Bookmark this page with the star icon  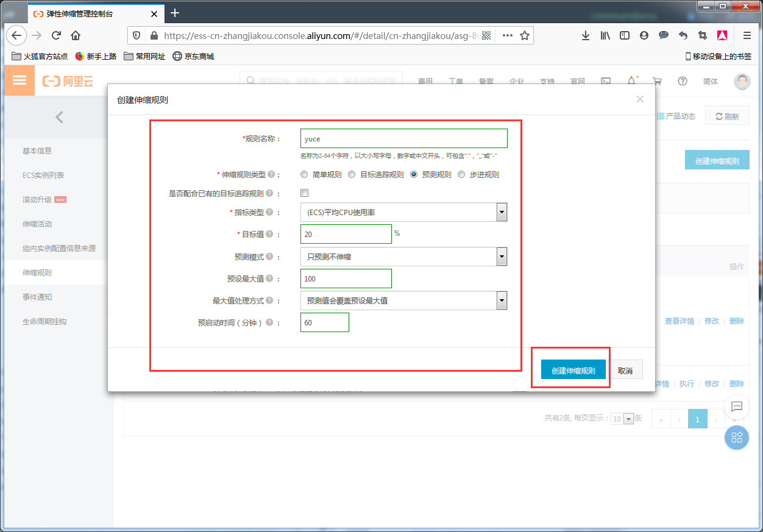click(x=524, y=35)
